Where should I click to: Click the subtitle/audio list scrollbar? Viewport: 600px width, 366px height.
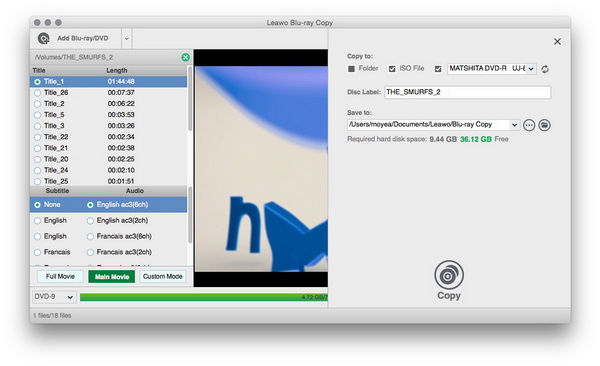pos(189,216)
